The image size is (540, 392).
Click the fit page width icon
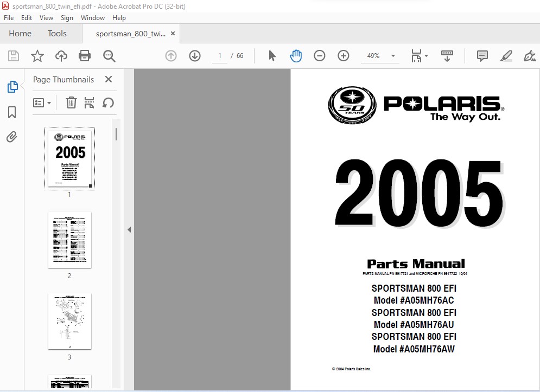[416, 56]
